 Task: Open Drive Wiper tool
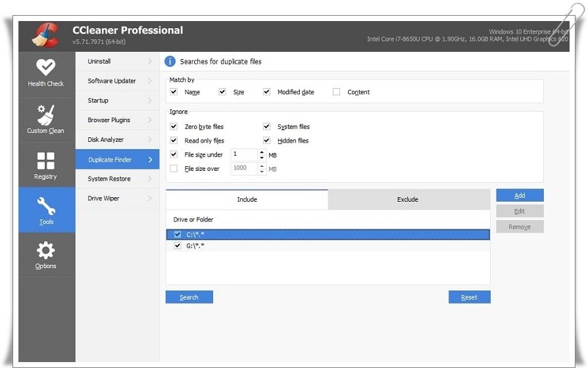coord(117,198)
